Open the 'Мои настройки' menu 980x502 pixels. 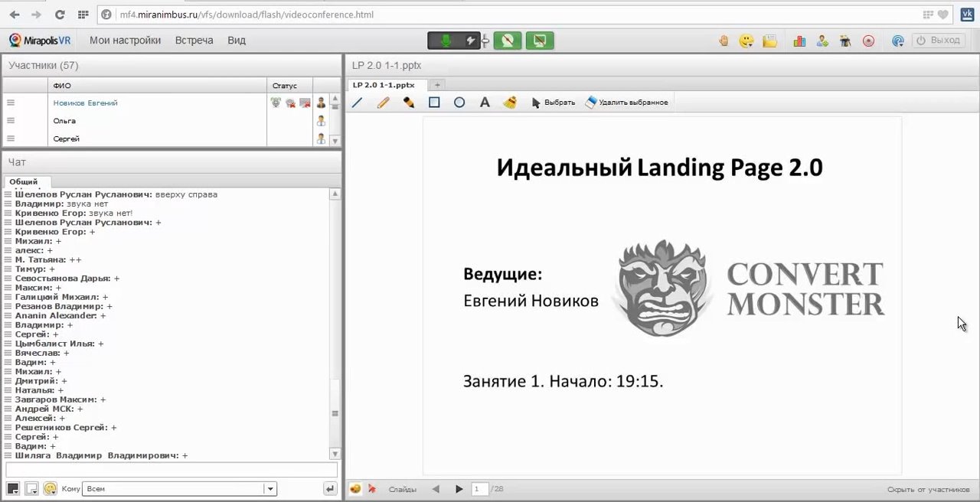click(125, 41)
